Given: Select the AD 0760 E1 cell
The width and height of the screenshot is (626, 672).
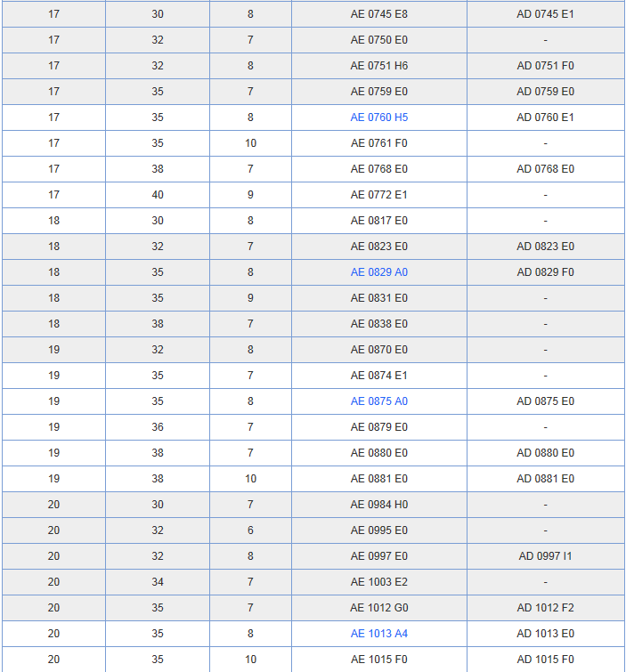Looking at the screenshot, I should [x=545, y=117].
